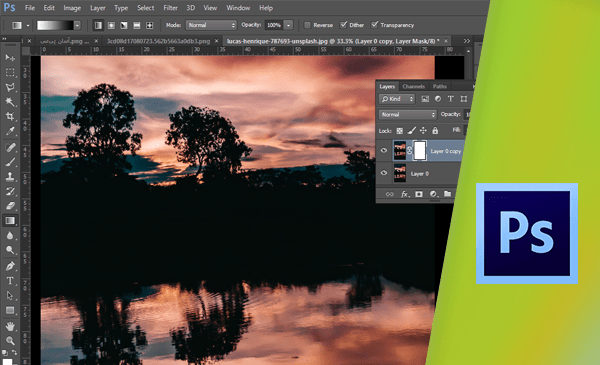Open the layer filter Kind dropdown
Viewport: 600px width, 365px height.
point(397,99)
